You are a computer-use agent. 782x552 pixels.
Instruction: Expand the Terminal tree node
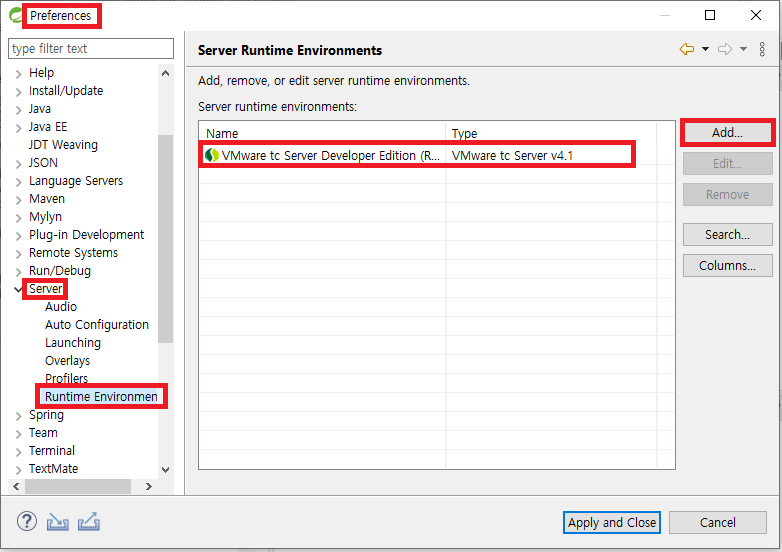click(x=18, y=452)
